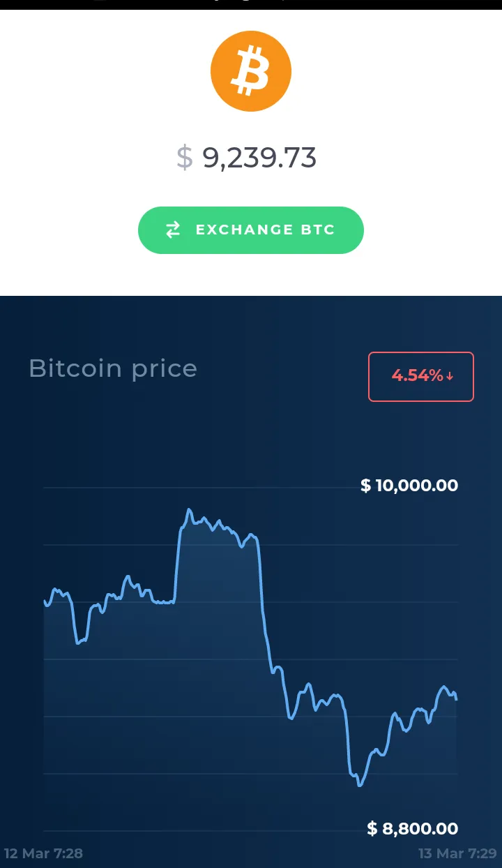
Task: Click the $ 10,000.00 axis label
Action: pyautogui.click(x=409, y=486)
